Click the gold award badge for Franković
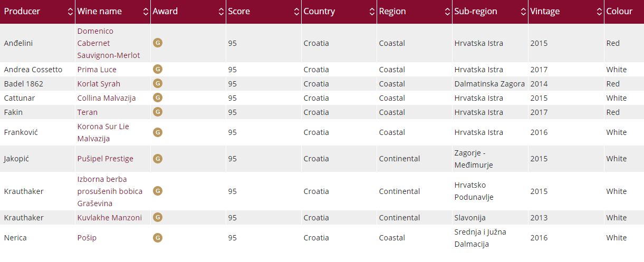Image resolution: width=644 pixels, height=262 pixels. 157,132
